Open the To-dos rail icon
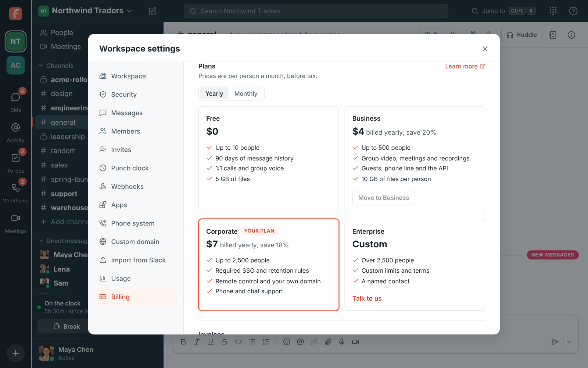Image resolution: width=588 pixels, height=368 pixels. (x=15, y=162)
